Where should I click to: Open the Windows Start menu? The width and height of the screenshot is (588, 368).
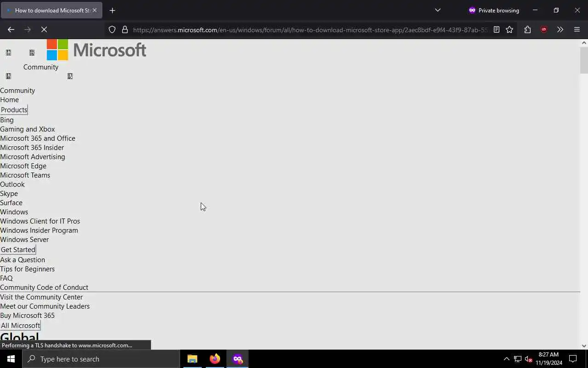pyautogui.click(x=11, y=359)
